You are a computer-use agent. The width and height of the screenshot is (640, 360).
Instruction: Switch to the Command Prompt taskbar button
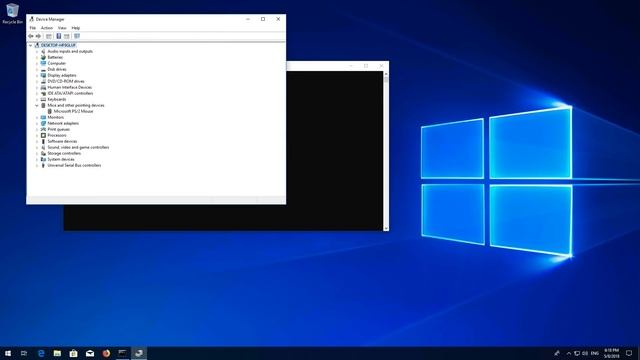click(x=122, y=353)
